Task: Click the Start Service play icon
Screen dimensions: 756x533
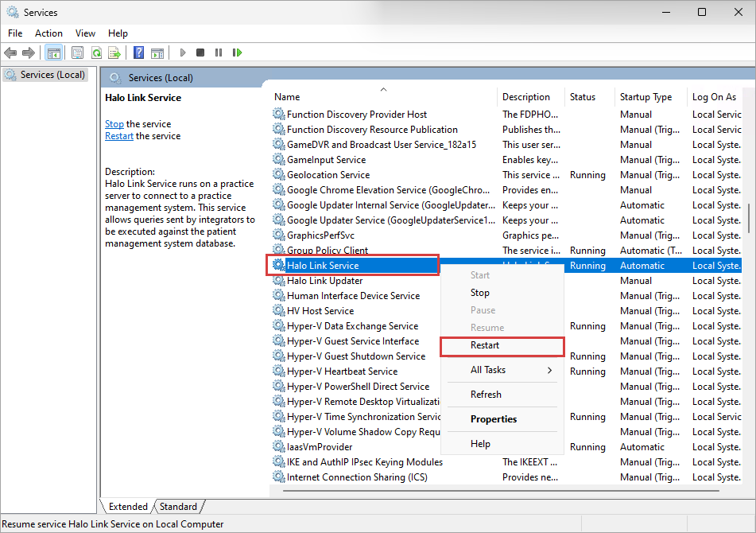Action: [x=182, y=53]
